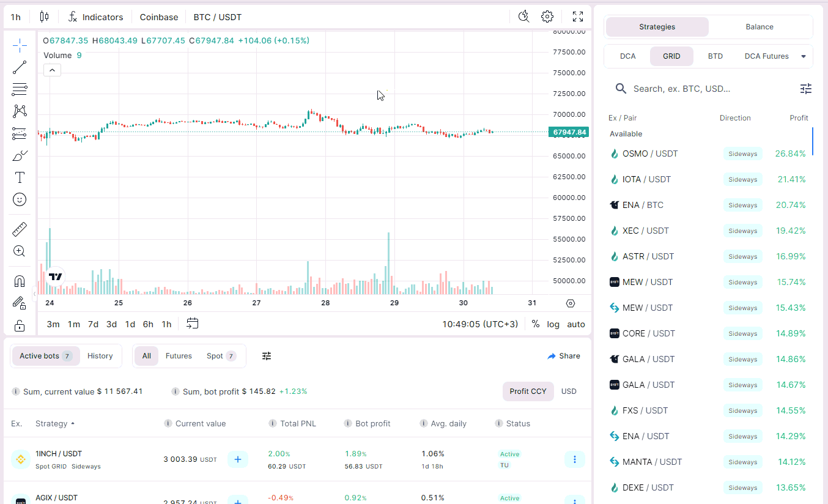Switch profit display to USD
828x504 pixels.
569,391
